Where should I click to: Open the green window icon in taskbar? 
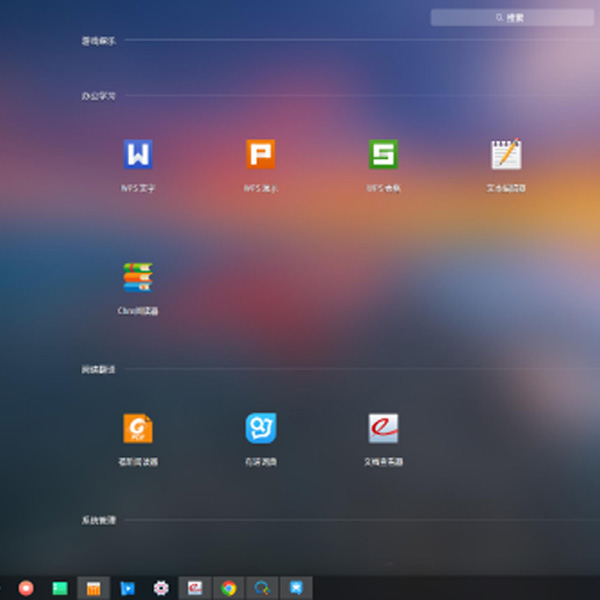coord(60,588)
